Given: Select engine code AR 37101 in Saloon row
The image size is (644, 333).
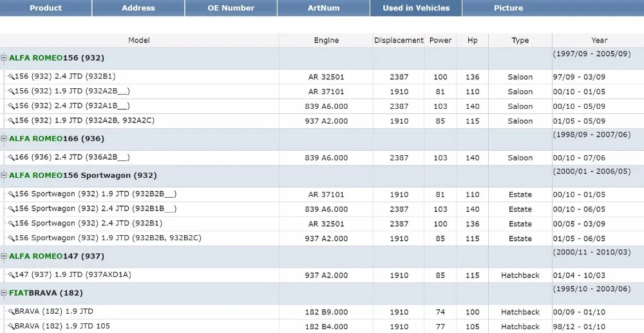Looking at the screenshot, I should 326,92.
